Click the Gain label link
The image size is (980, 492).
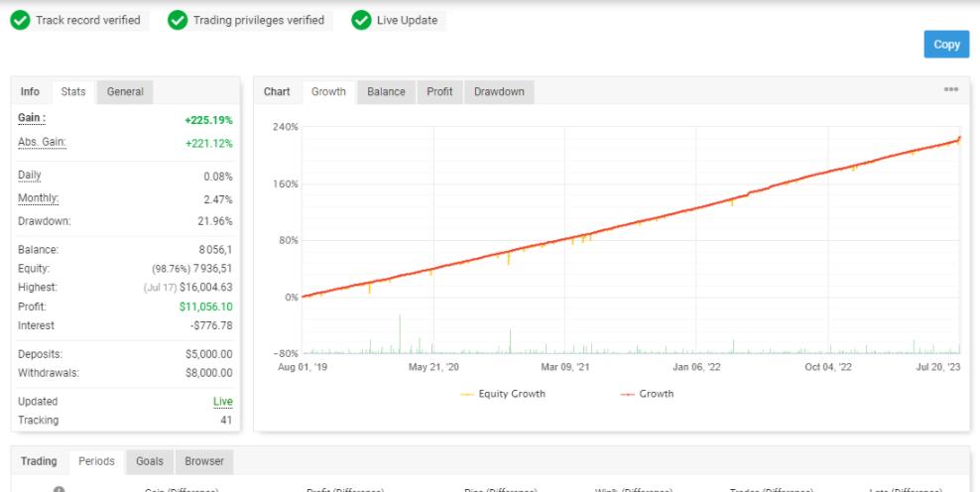32,119
